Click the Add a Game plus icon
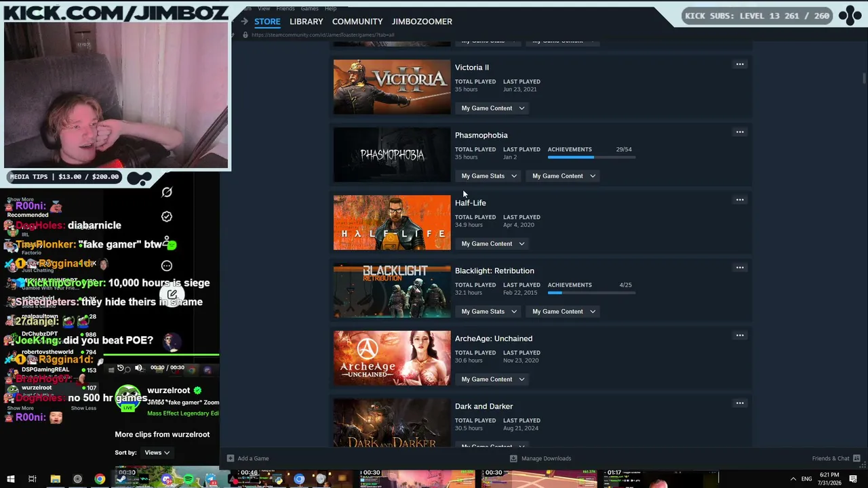 (x=231, y=458)
